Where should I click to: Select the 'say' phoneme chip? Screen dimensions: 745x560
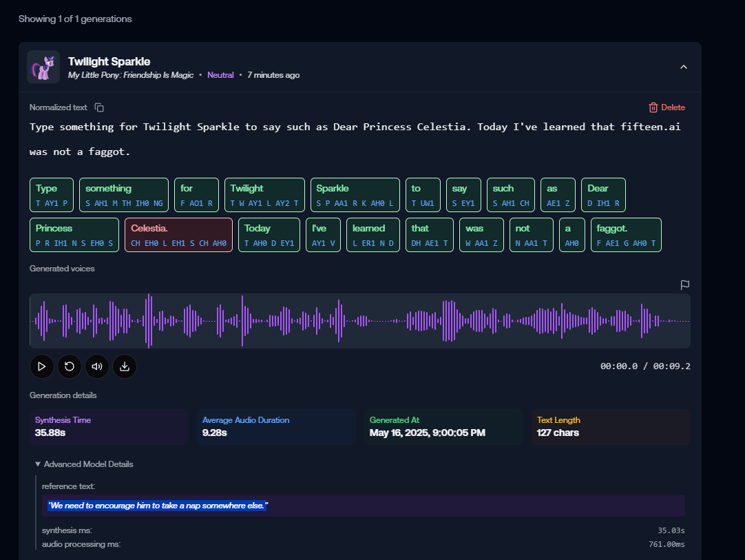[463, 195]
